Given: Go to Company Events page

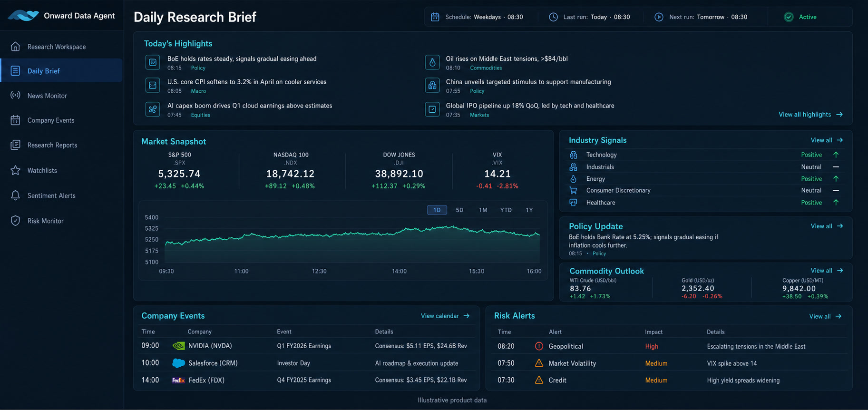Looking at the screenshot, I should tap(61, 120).
